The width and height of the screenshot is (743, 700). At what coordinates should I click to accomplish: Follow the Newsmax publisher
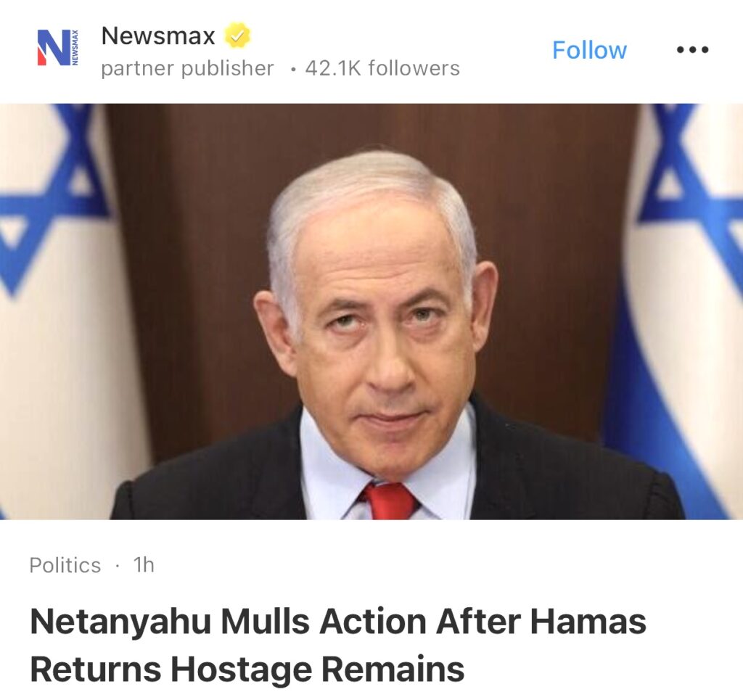(589, 50)
